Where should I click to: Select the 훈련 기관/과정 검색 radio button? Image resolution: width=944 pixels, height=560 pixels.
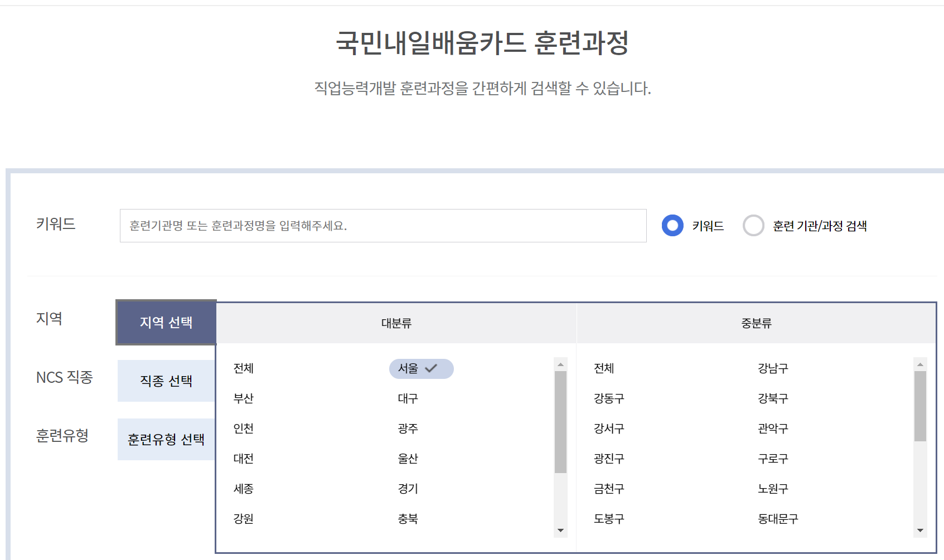(753, 226)
